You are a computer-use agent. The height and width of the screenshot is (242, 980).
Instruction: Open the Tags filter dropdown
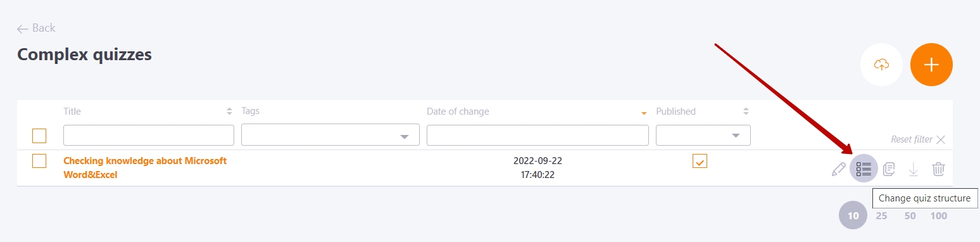330,136
